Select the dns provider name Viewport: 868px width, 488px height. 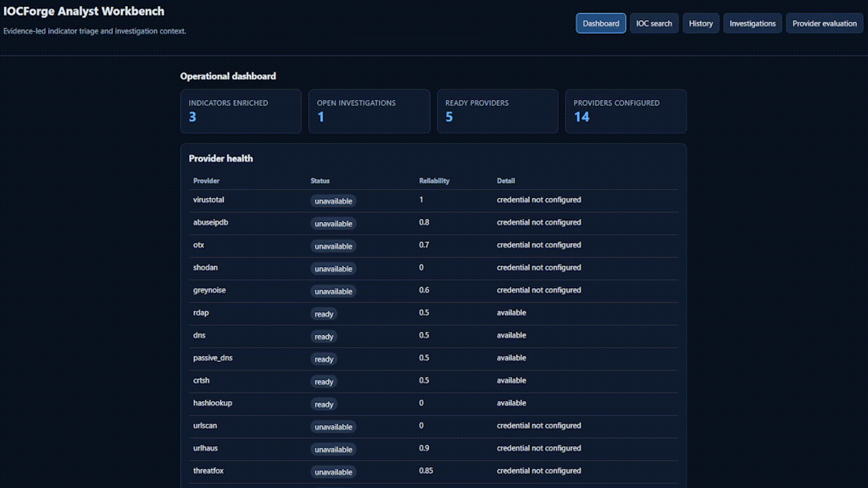click(x=199, y=335)
